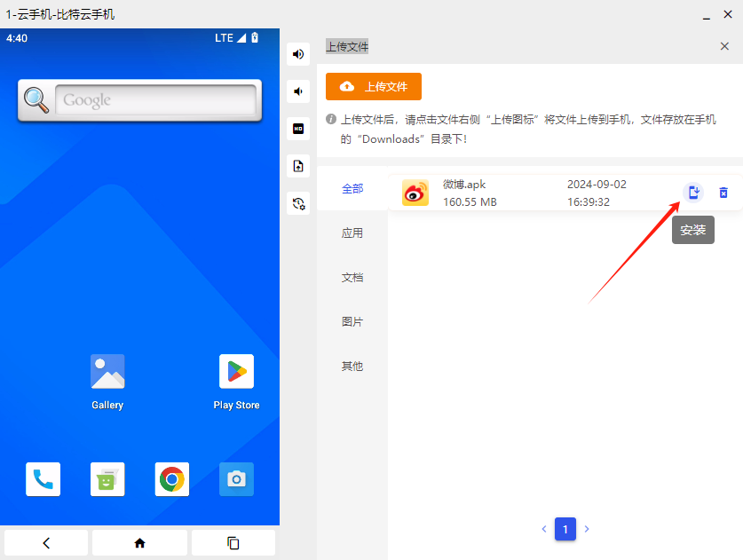The height and width of the screenshot is (560, 743).
Task: Tap the 4:40 clock in status bar
Action: pyautogui.click(x=17, y=38)
